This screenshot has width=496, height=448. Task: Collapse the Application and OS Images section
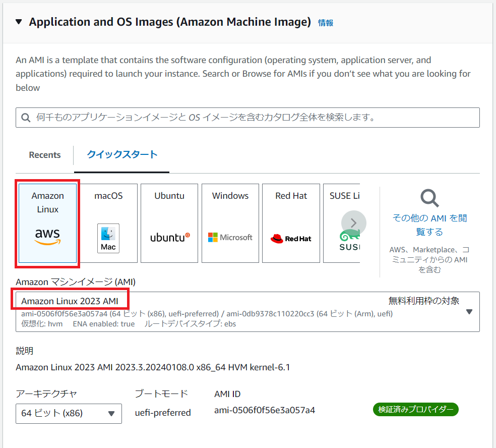[x=18, y=22]
